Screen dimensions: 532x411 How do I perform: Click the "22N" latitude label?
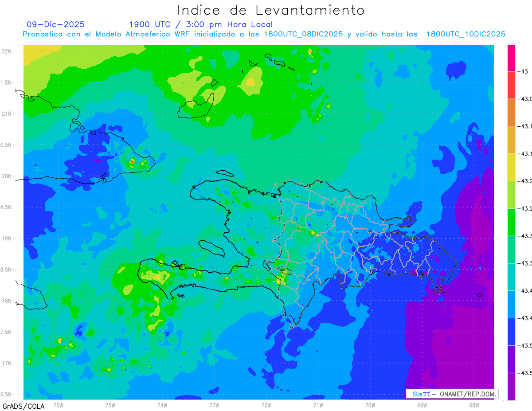(x=8, y=51)
